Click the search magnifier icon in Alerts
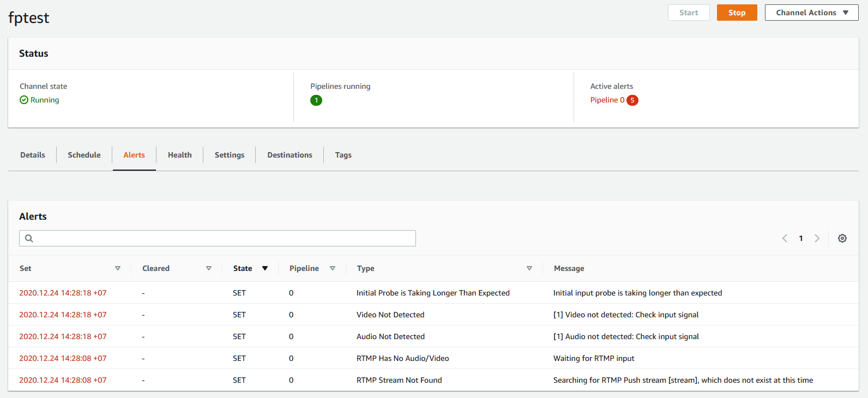This screenshot has width=868, height=398. click(x=29, y=238)
